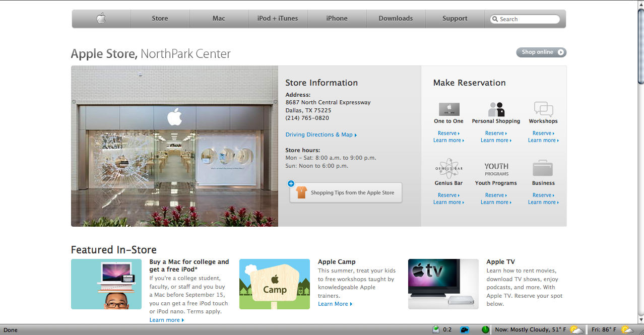Open Driving Directions & Map link
This screenshot has width=644, height=335.
[x=321, y=135]
